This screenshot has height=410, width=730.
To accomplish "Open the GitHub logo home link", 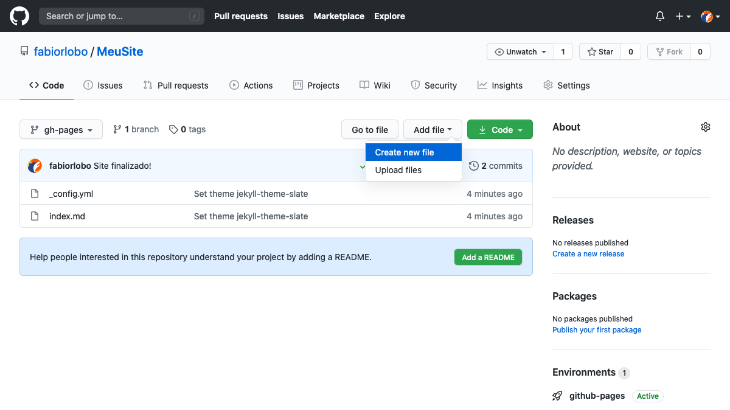I will tap(19, 16).
